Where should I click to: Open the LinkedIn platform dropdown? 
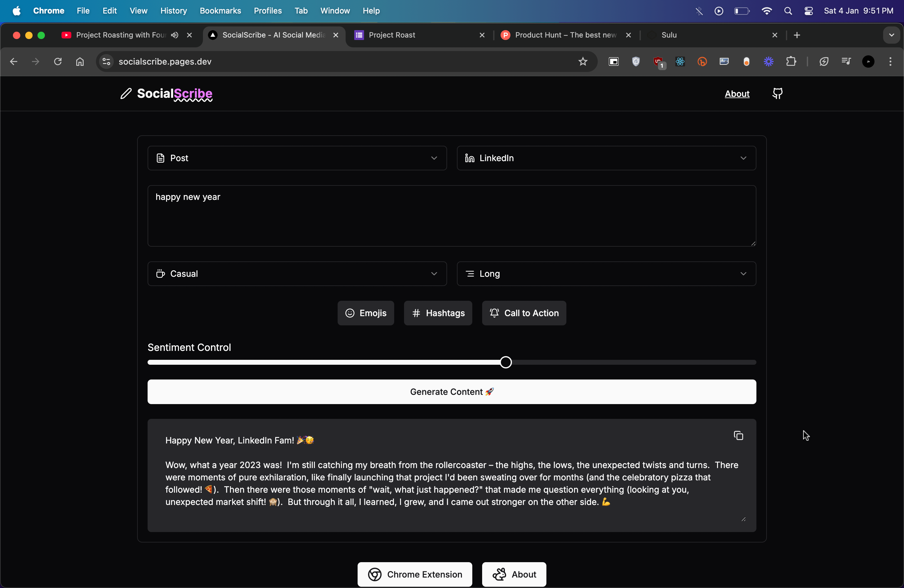[606, 158]
